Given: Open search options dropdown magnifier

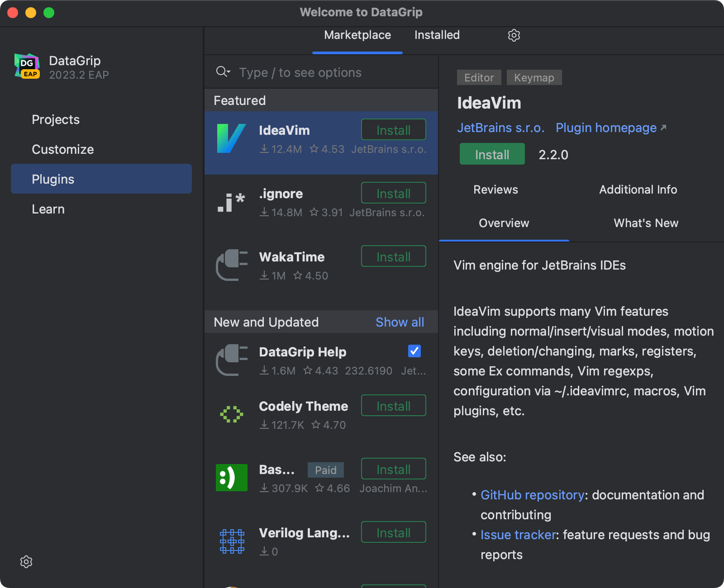Looking at the screenshot, I should tap(223, 72).
